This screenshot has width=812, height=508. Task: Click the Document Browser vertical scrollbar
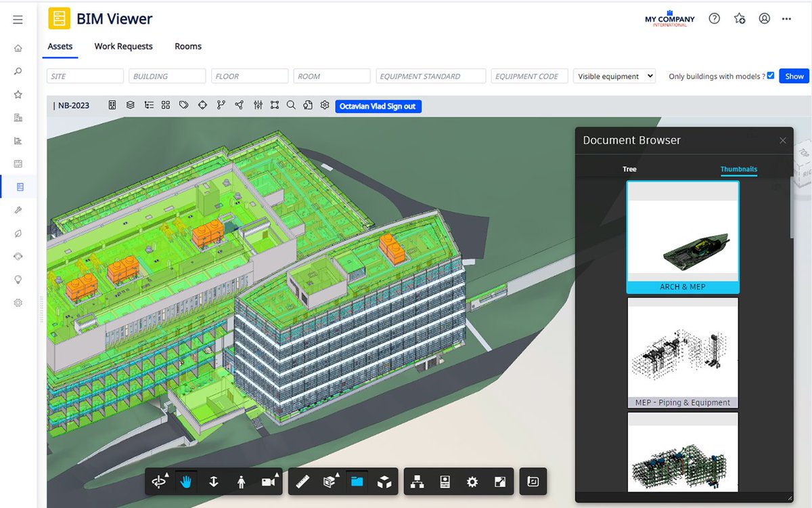pos(790,207)
